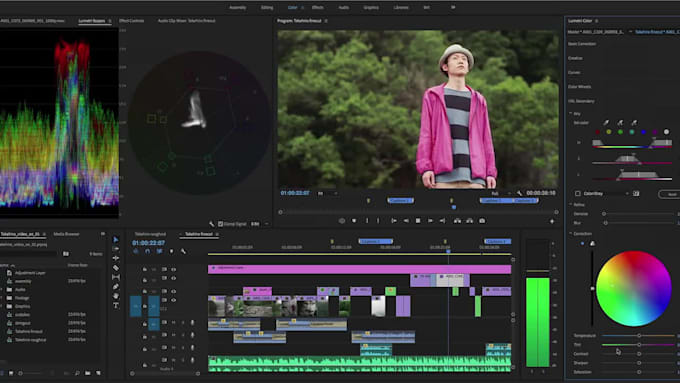The height and width of the screenshot is (383, 680).
Task: Click Export Frame camera icon
Action: [x=482, y=221]
